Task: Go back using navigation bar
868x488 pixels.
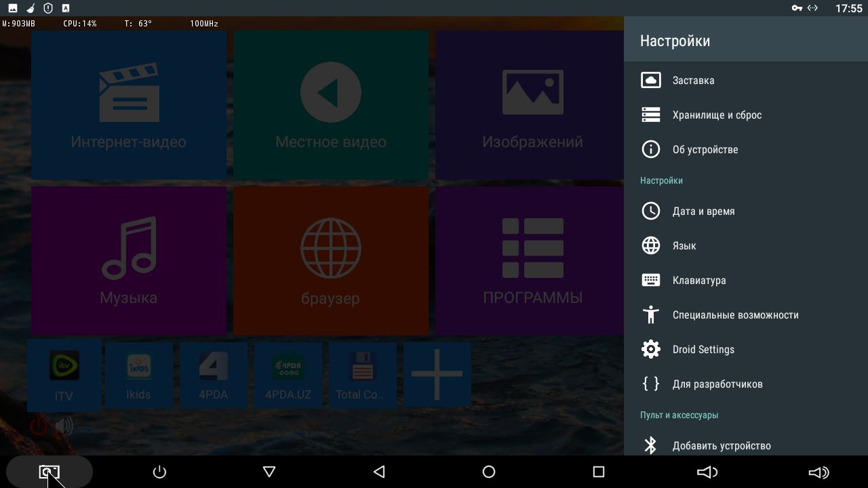Action: 379,472
